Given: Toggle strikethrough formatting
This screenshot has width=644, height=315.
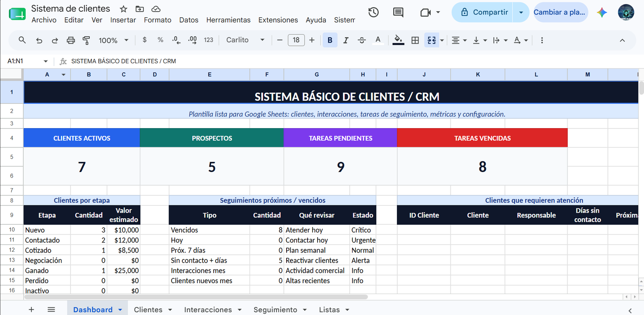Looking at the screenshot, I should [x=362, y=40].
